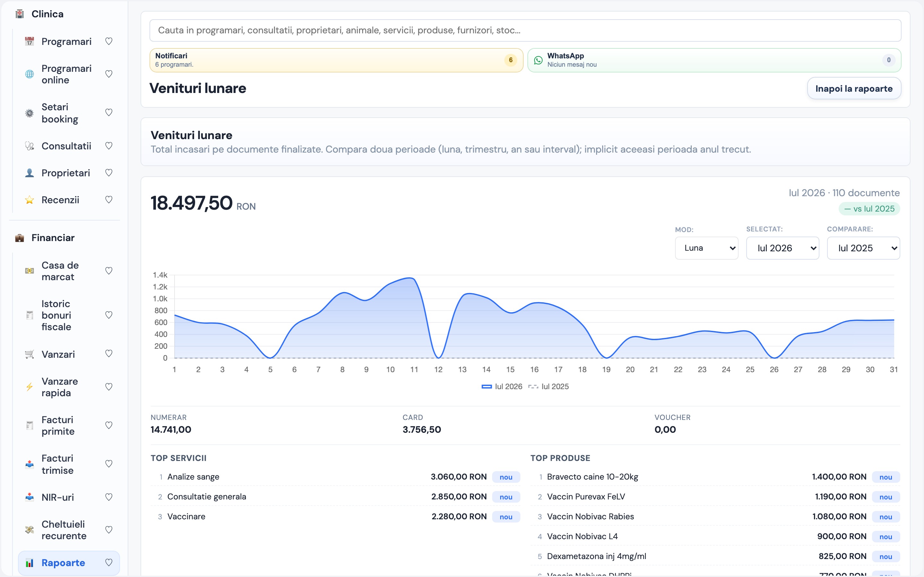Toggle favorite heart for Casa de marcat
The width and height of the screenshot is (924, 577).
109,271
